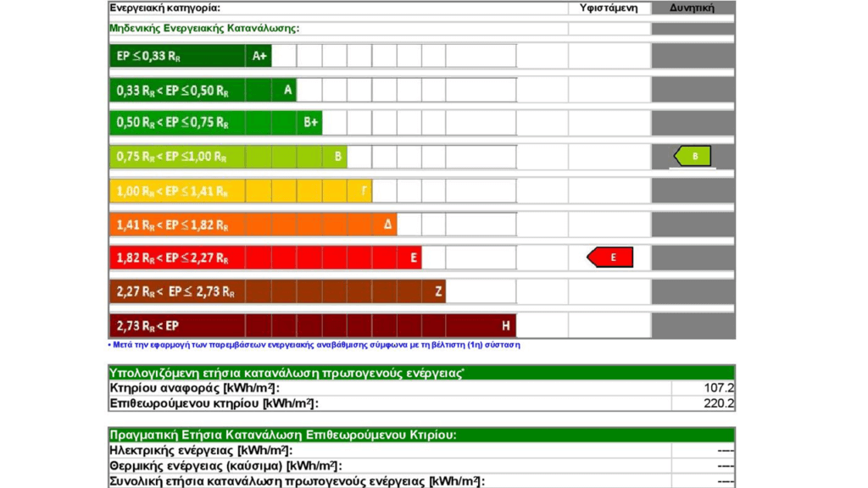Select the 'Ενεργειακή κατηγορία:' heading

pyautogui.click(x=165, y=8)
